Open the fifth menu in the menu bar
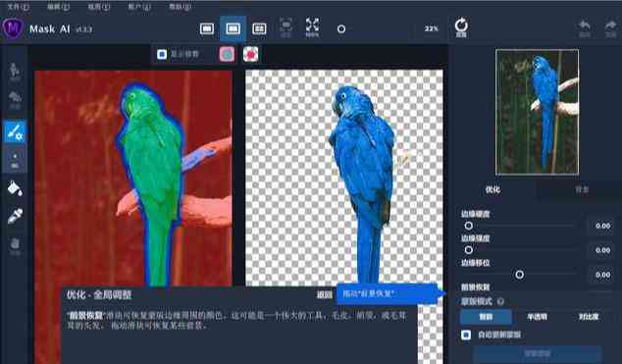622x364 pixels. (x=180, y=7)
